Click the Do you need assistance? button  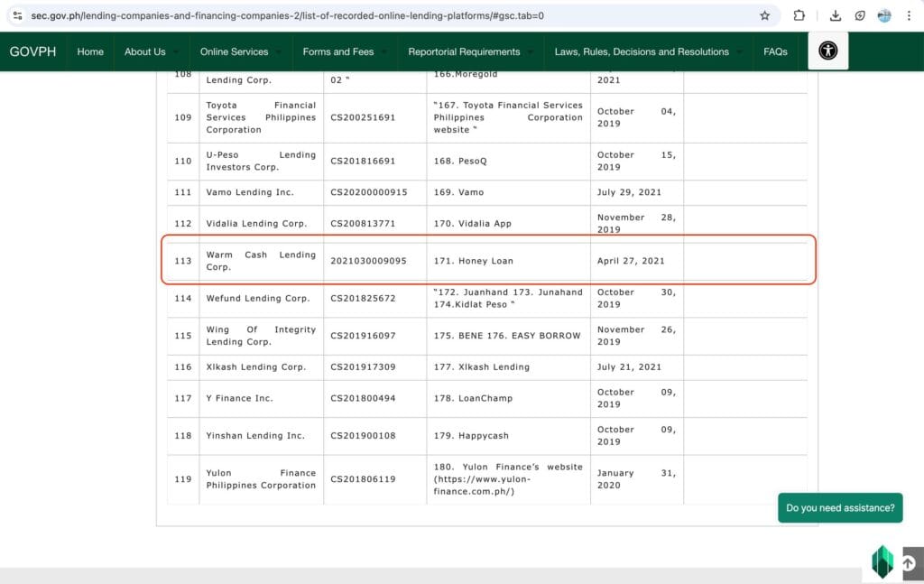[x=840, y=507]
